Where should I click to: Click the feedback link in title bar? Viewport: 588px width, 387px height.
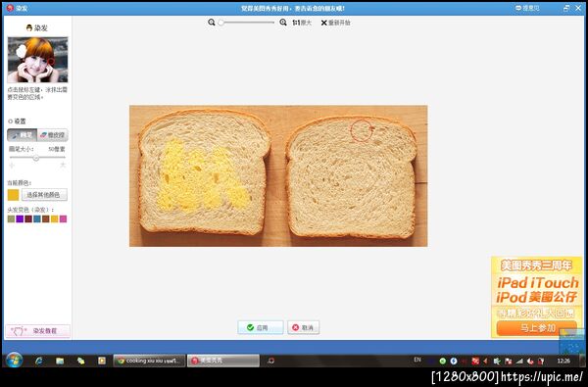[x=527, y=8]
